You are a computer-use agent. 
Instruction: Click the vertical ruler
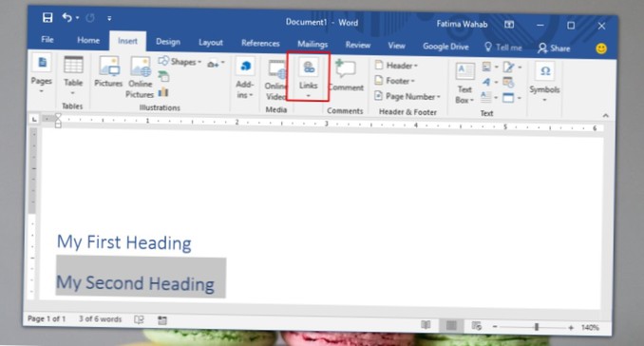coord(33,213)
